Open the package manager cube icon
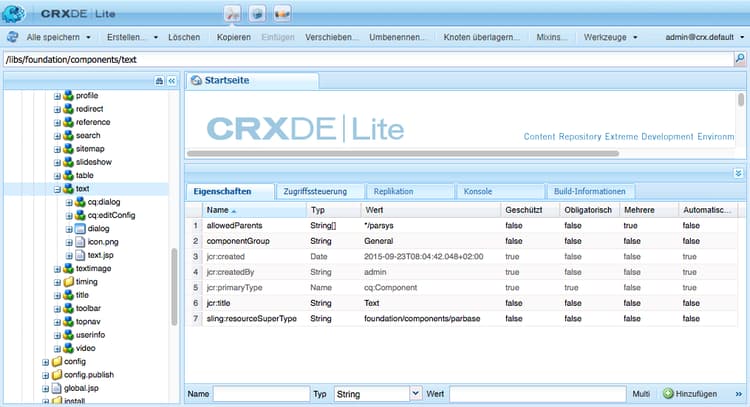This screenshot has width=750, height=407. [257, 13]
